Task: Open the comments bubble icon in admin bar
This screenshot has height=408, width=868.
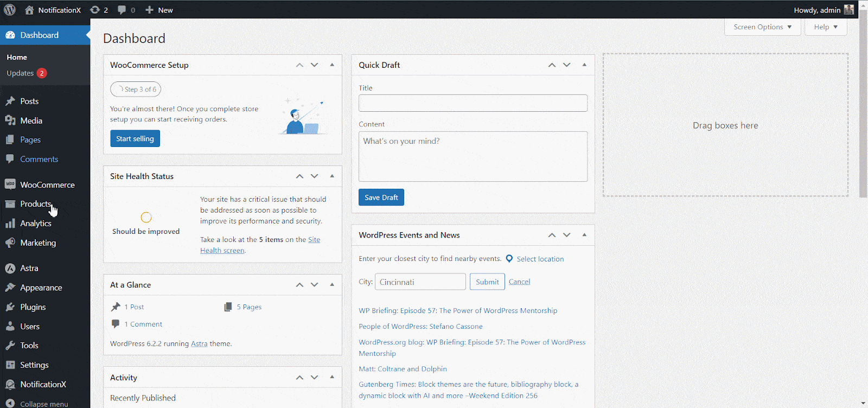Action: pos(122,10)
